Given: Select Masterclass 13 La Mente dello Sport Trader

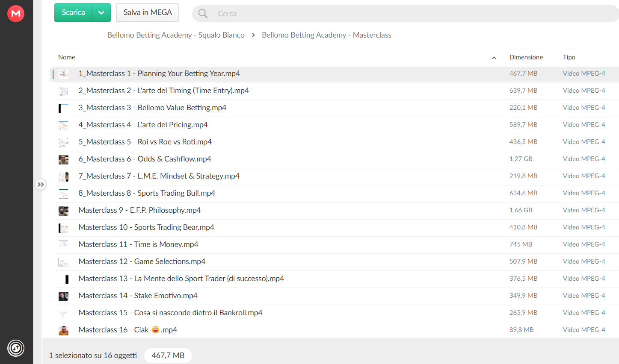Looking at the screenshot, I should (335, 279).
